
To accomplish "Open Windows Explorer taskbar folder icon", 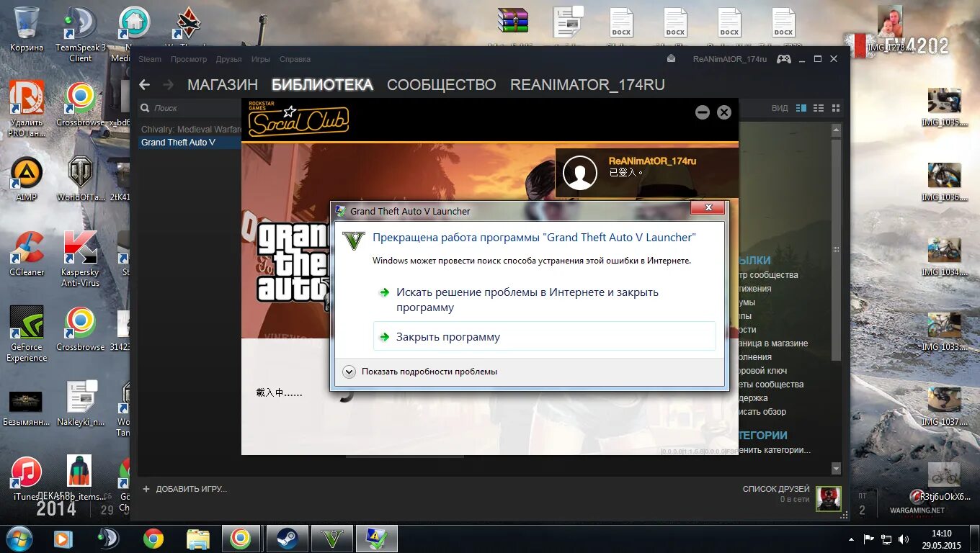I will pyautogui.click(x=197, y=539).
